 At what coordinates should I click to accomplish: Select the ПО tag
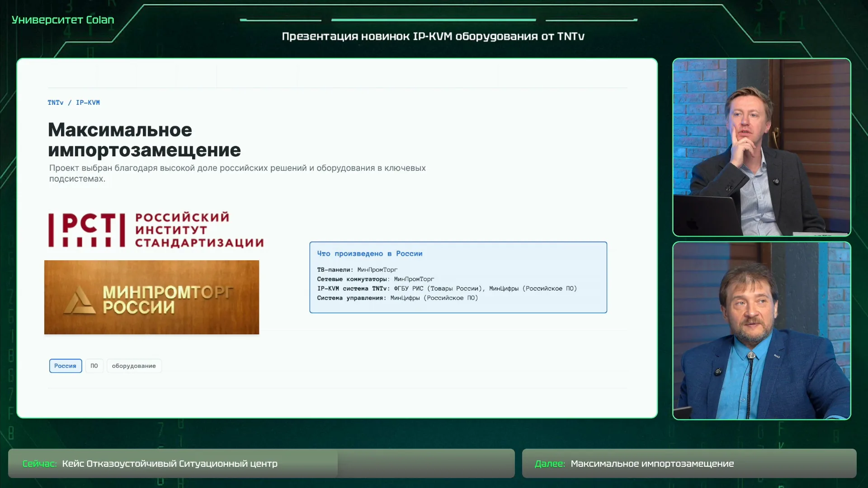(x=94, y=366)
